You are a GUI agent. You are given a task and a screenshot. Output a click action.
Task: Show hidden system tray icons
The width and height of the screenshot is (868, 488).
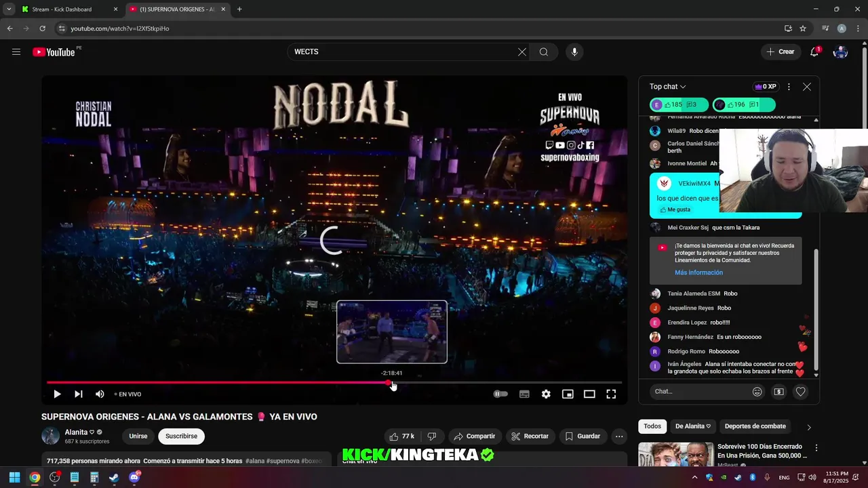point(694,477)
